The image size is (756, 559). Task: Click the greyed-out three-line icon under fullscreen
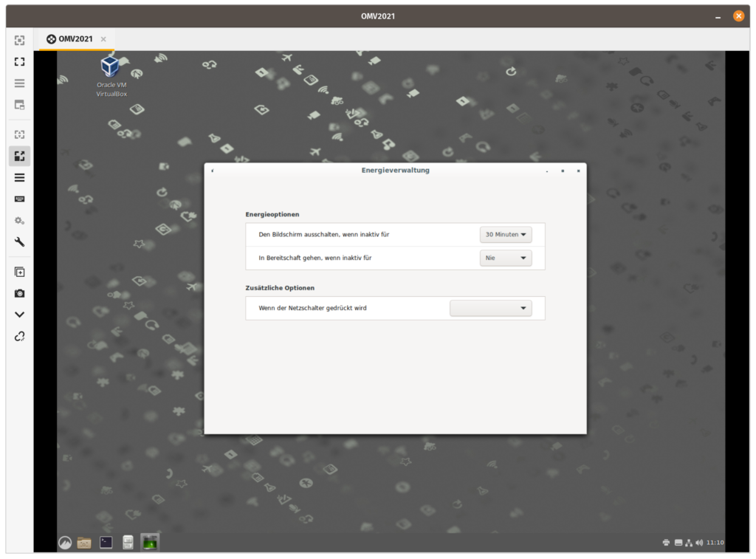(x=19, y=83)
